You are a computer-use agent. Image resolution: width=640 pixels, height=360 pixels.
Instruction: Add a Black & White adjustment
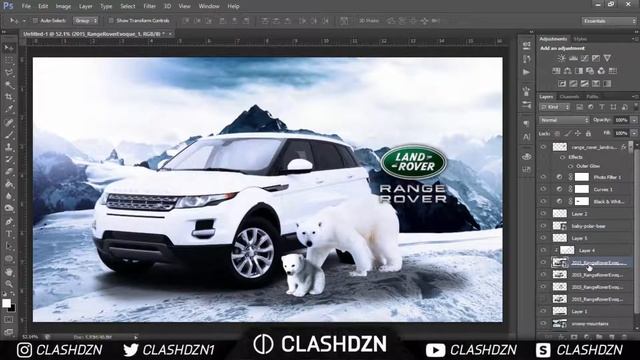tap(579, 71)
